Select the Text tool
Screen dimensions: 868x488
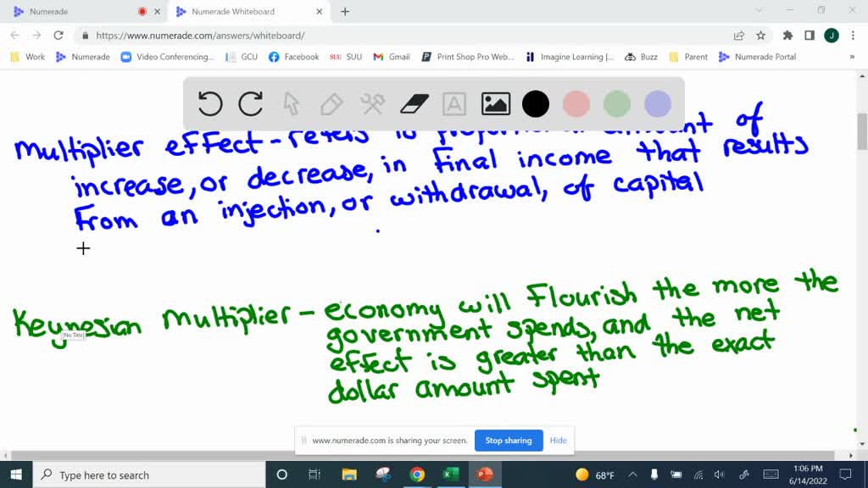[453, 103]
